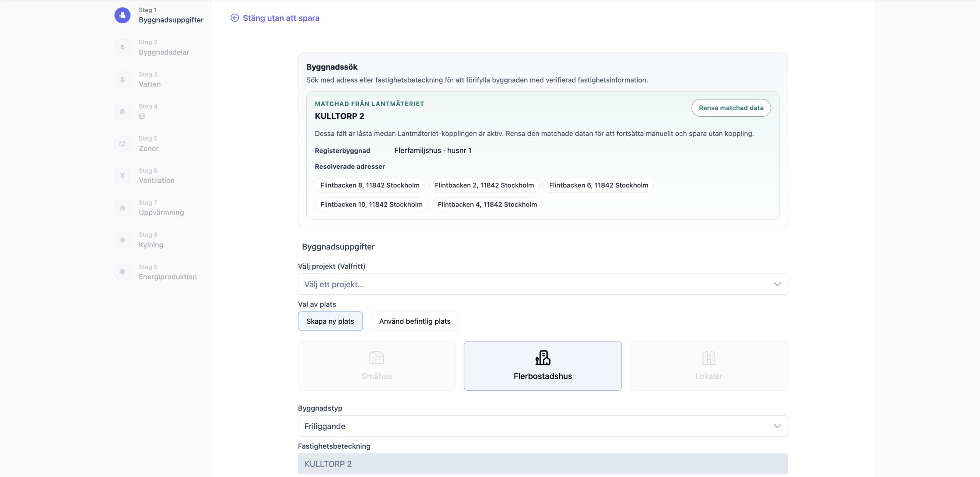Click the Småhus house icon
Viewport: 980px width, 477px height.
(x=377, y=358)
